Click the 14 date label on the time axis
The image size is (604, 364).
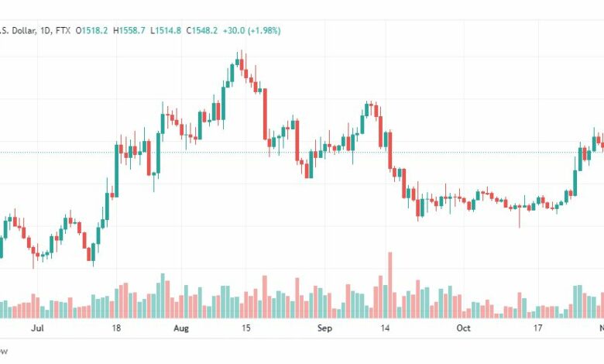385,328
